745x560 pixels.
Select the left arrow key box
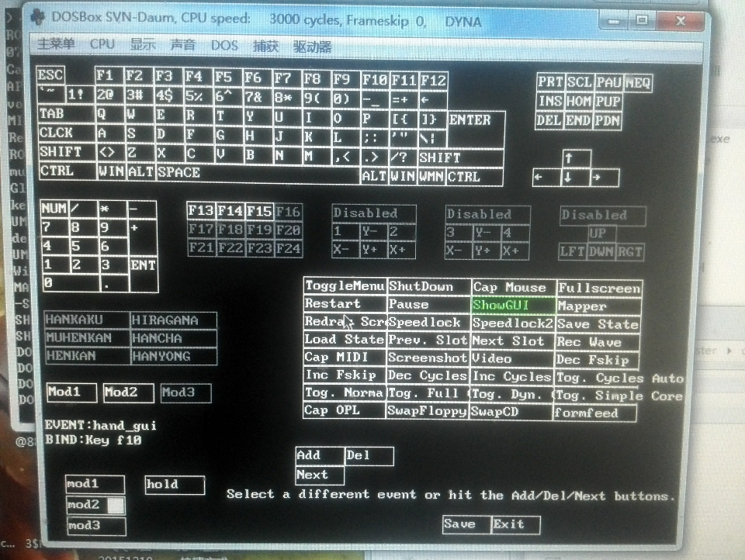click(547, 177)
